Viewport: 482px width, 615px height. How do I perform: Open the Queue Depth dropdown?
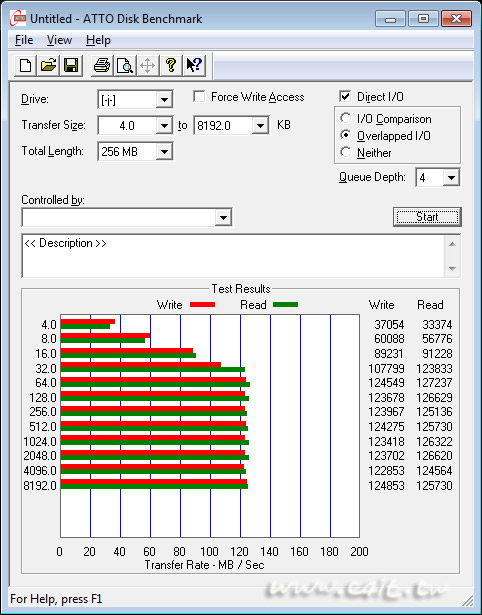pyautogui.click(x=451, y=178)
